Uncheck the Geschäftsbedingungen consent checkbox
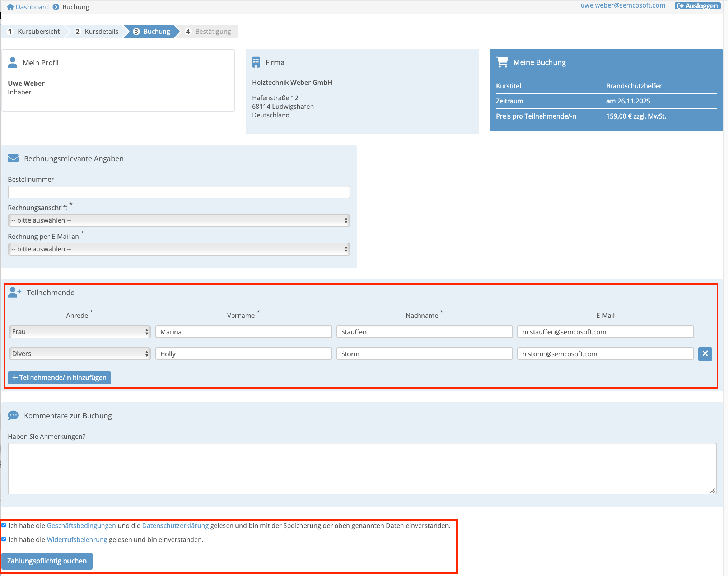The width and height of the screenshot is (728, 576). [x=4, y=525]
